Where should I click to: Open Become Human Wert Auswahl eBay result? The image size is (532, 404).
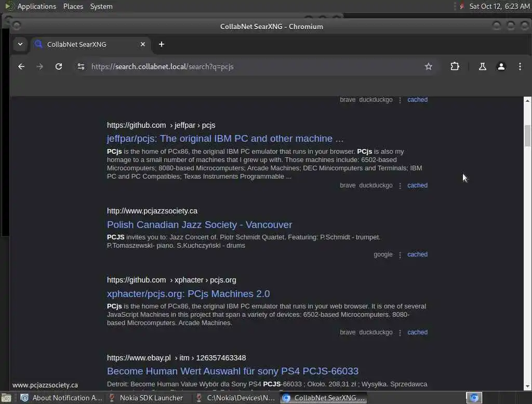(x=232, y=371)
